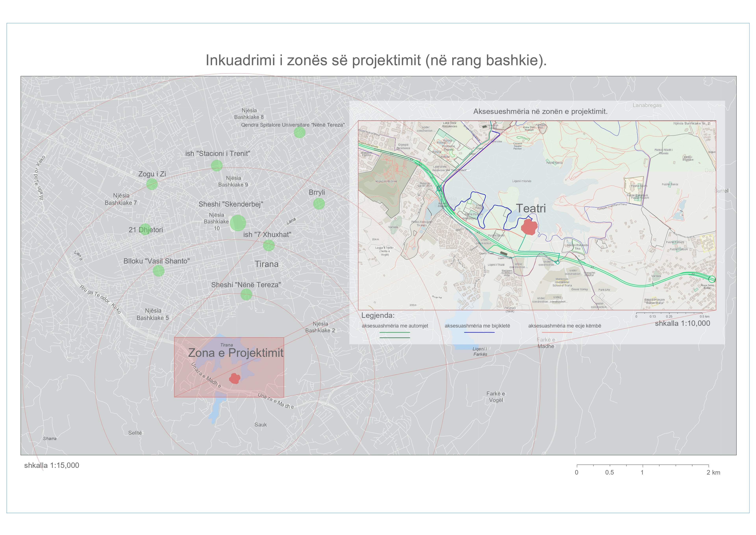Image resolution: width=756 pixels, height=535 pixels.
Task: Click the "aksesuashmëria me biçikletë" legend text
Action: (477, 326)
